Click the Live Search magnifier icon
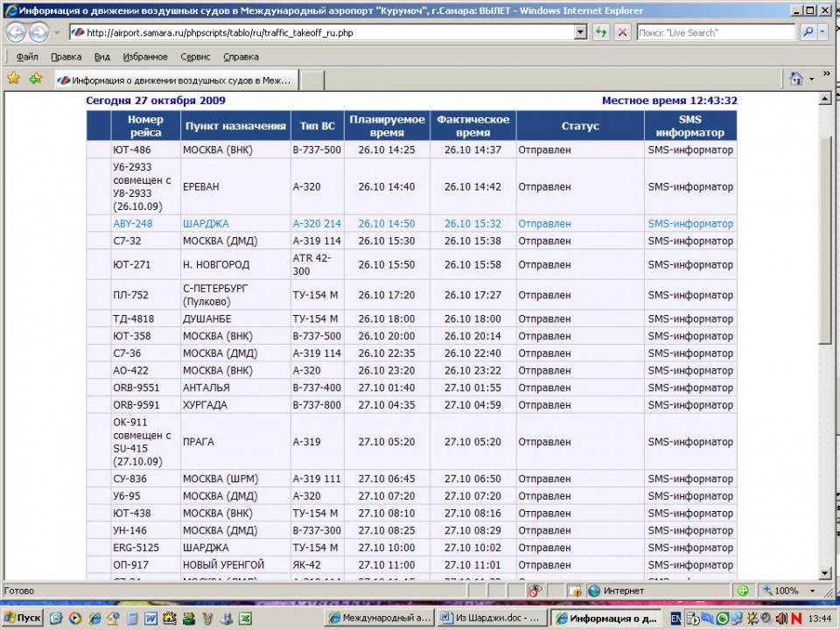The height and width of the screenshot is (630, 840). 808,32
